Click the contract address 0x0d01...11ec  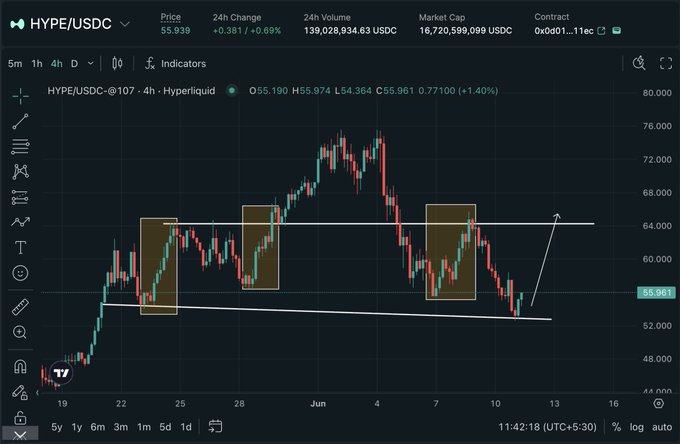pos(564,31)
